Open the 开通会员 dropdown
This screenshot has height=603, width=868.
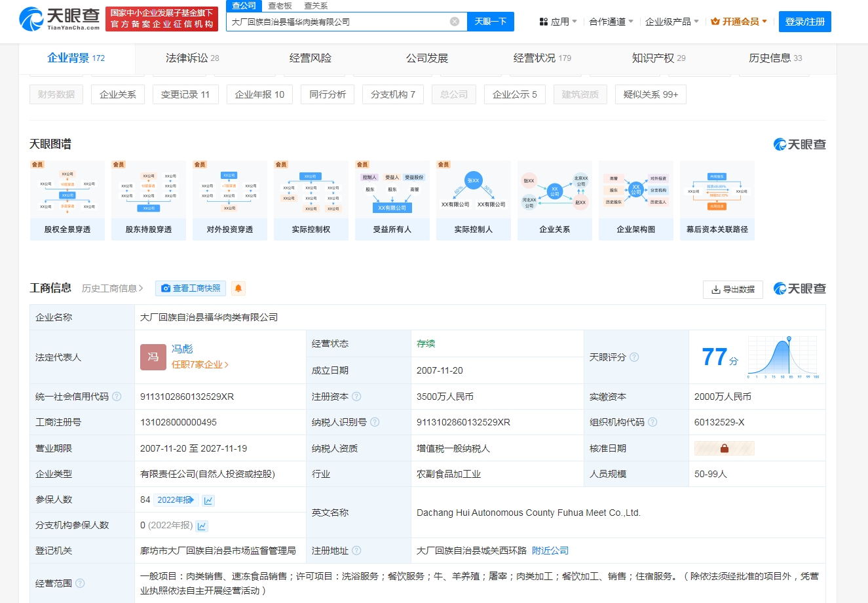739,22
